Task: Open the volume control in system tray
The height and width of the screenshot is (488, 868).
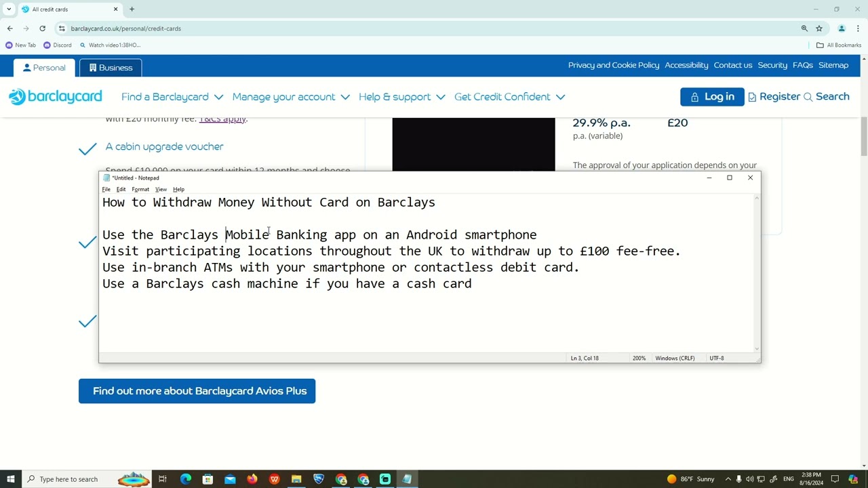Action: click(x=749, y=479)
